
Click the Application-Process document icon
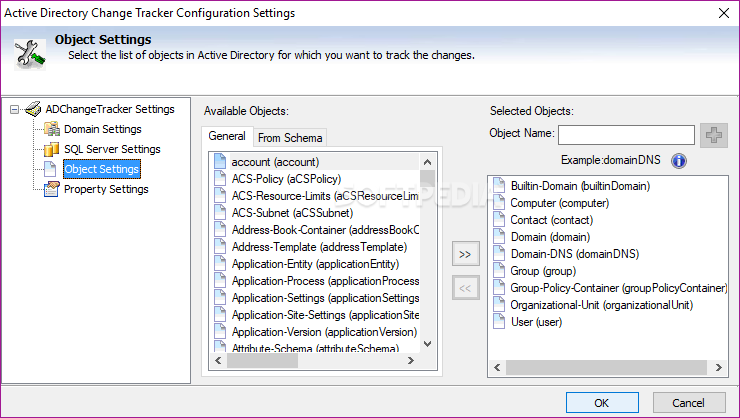(x=220, y=280)
